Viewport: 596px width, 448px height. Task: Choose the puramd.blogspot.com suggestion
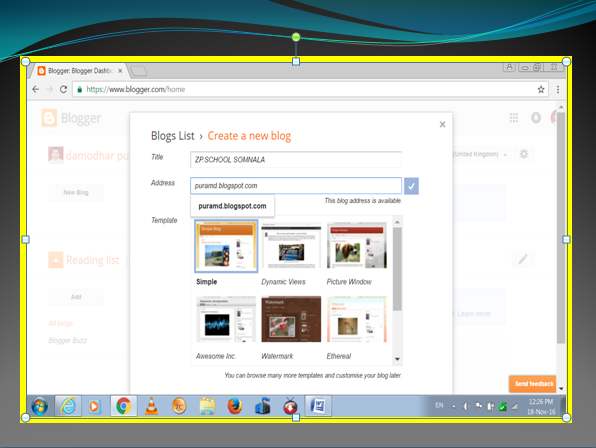point(232,206)
